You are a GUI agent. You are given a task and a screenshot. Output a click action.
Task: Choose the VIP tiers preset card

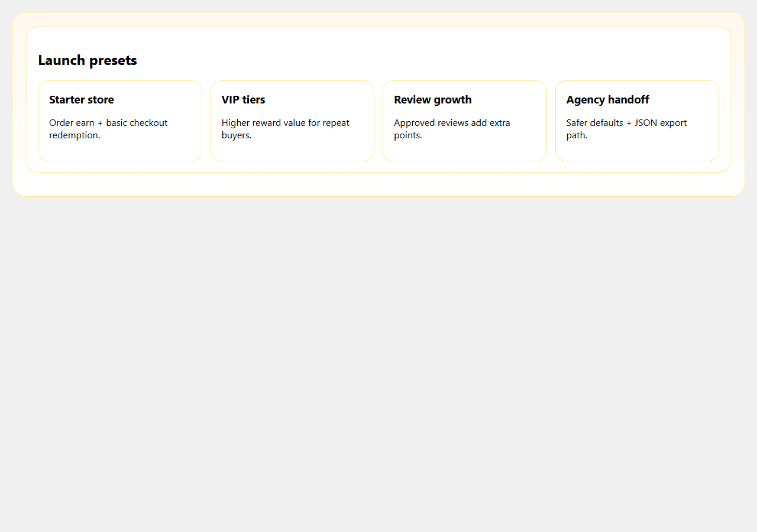[x=292, y=121]
